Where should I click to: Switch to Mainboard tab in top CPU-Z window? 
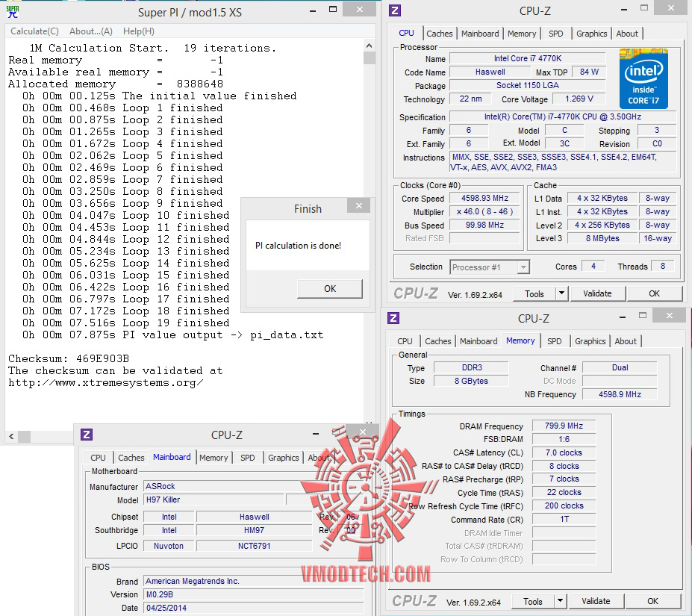point(480,34)
